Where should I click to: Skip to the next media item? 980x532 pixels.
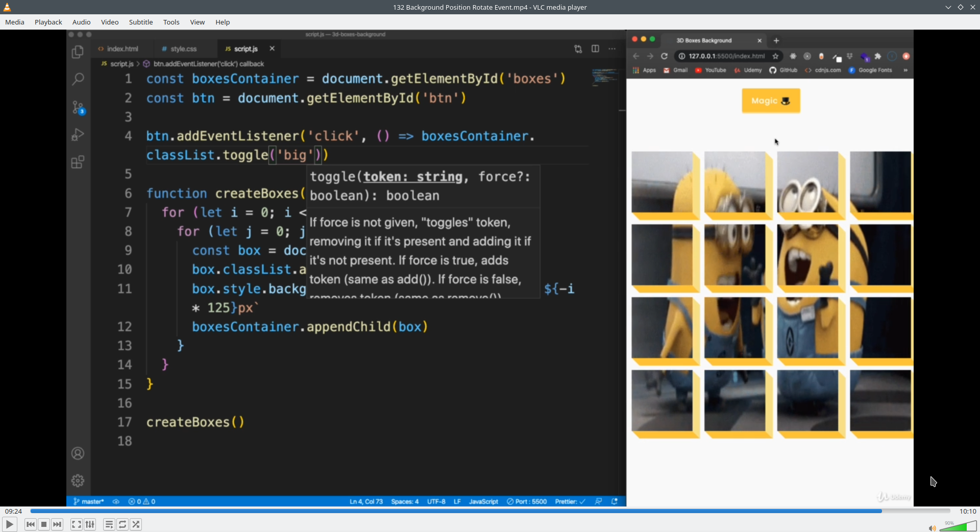tap(57, 524)
